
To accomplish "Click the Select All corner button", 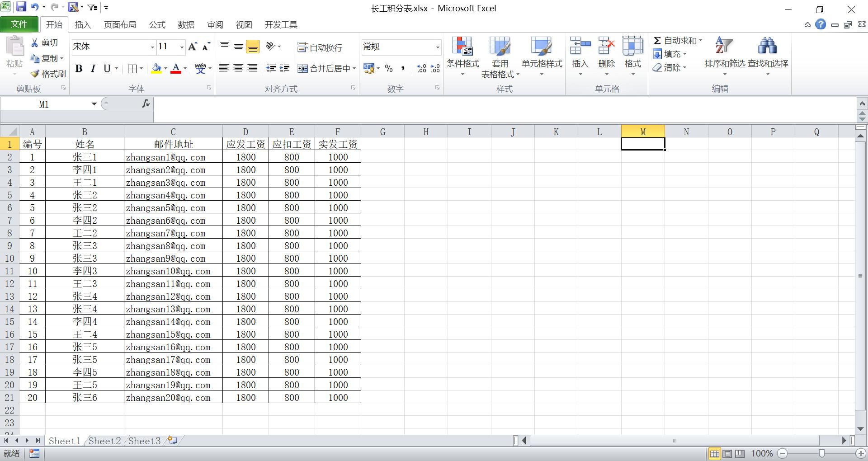I will click(x=9, y=132).
